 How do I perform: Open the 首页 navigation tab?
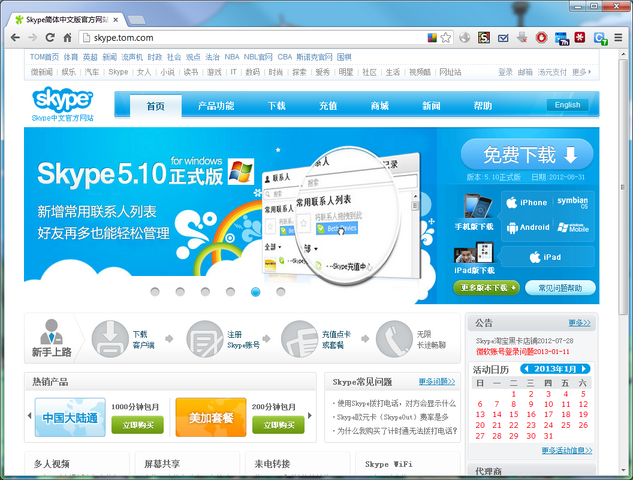(x=155, y=106)
